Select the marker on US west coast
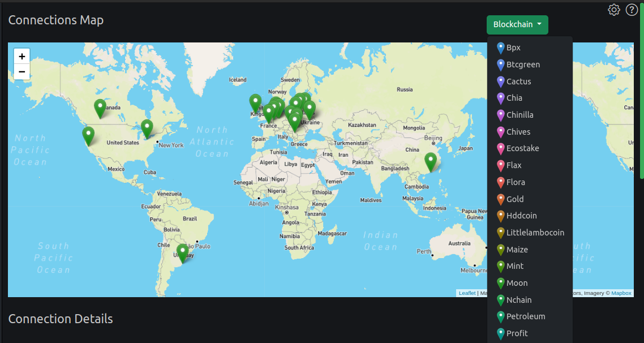The image size is (644, 343). [88, 136]
